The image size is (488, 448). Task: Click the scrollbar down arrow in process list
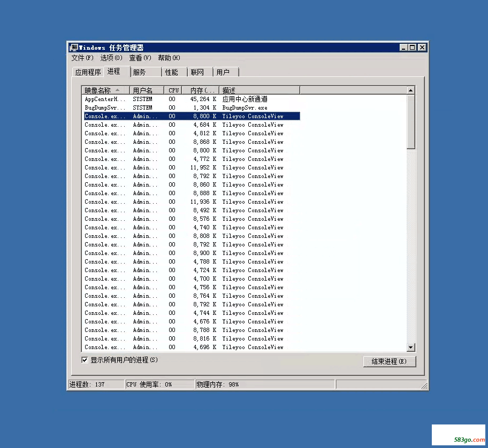[x=411, y=347]
